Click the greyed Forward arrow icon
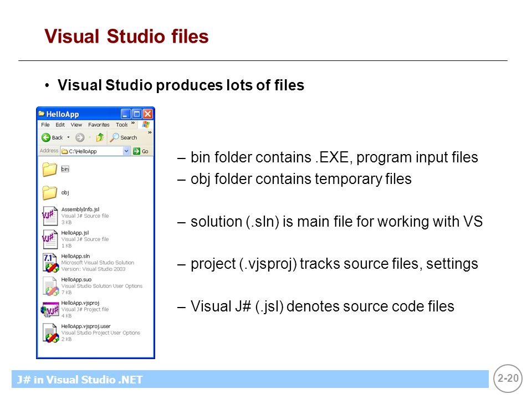The image size is (532, 399). click(80, 137)
